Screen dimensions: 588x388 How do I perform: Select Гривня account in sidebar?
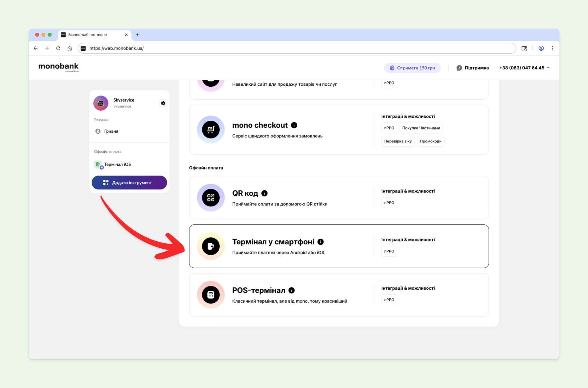pyautogui.click(x=111, y=131)
